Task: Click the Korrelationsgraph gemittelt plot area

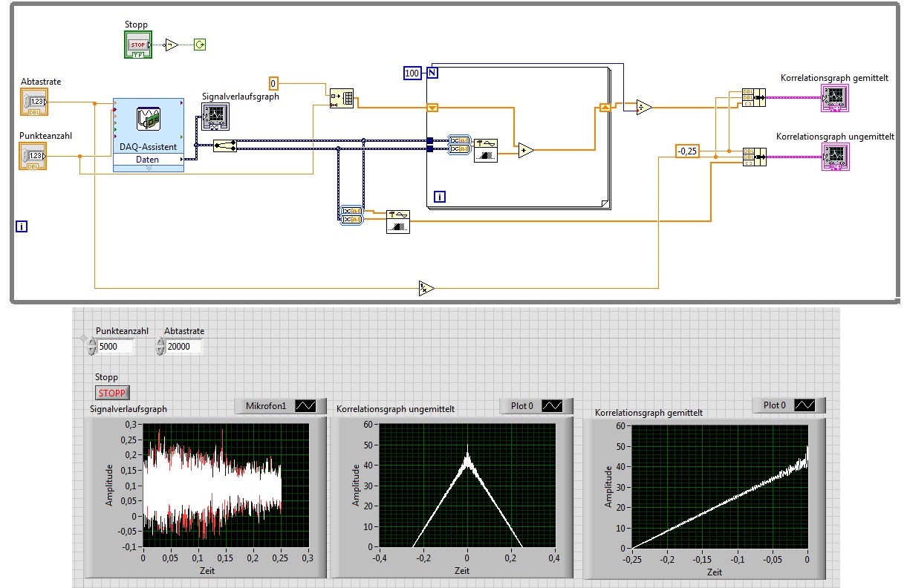Action: 719,486
